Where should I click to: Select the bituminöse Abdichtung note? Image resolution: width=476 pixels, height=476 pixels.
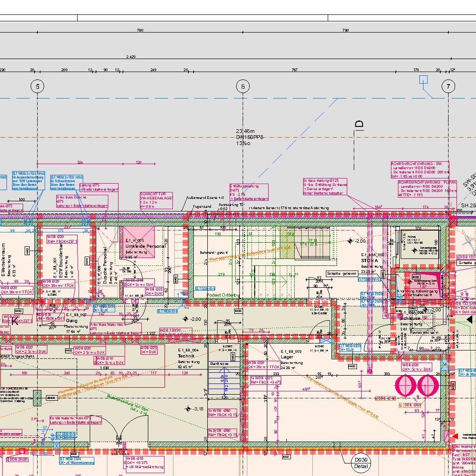tap(289, 208)
